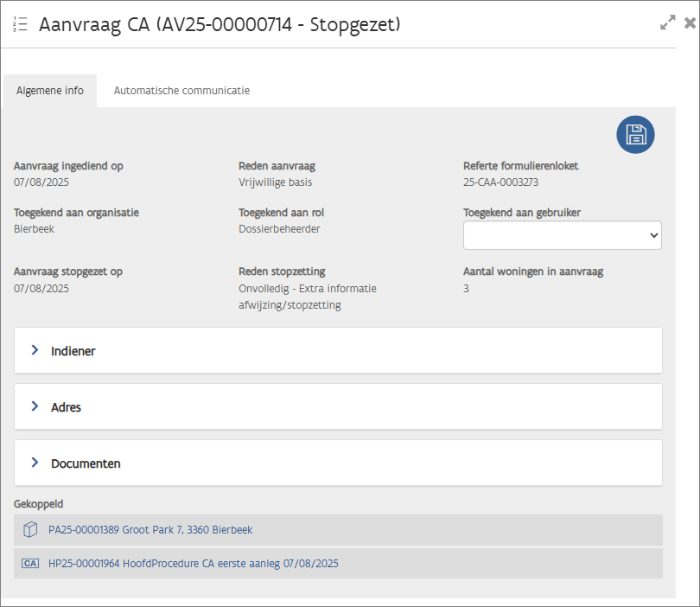Expand the Indiener section chevron
The width and height of the screenshot is (700, 607).
point(35,350)
